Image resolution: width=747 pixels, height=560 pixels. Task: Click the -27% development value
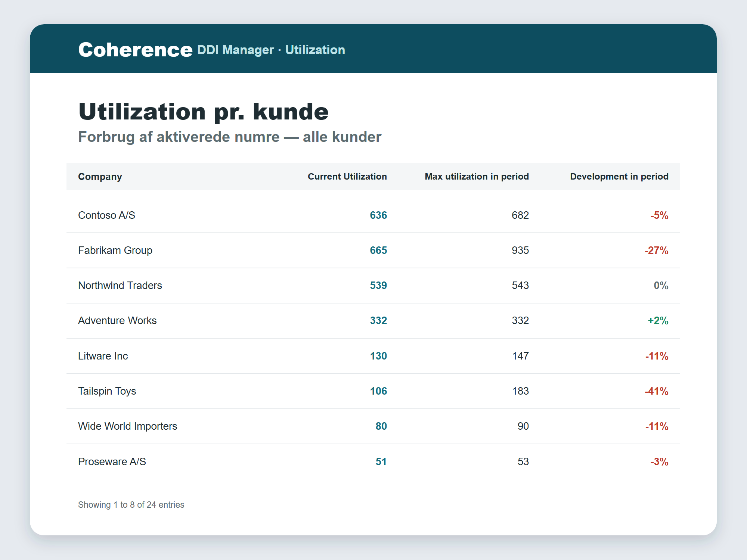click(x=657, y=251)
